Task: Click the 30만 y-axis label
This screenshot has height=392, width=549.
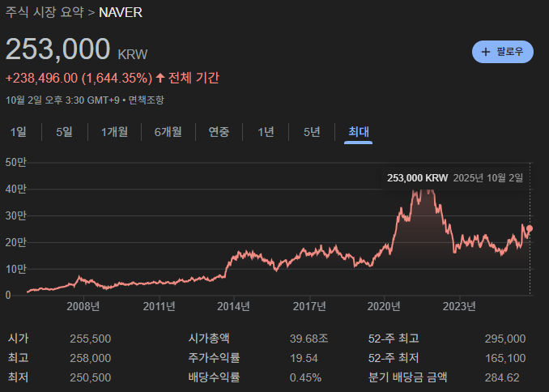Action: tap(16, 215)
